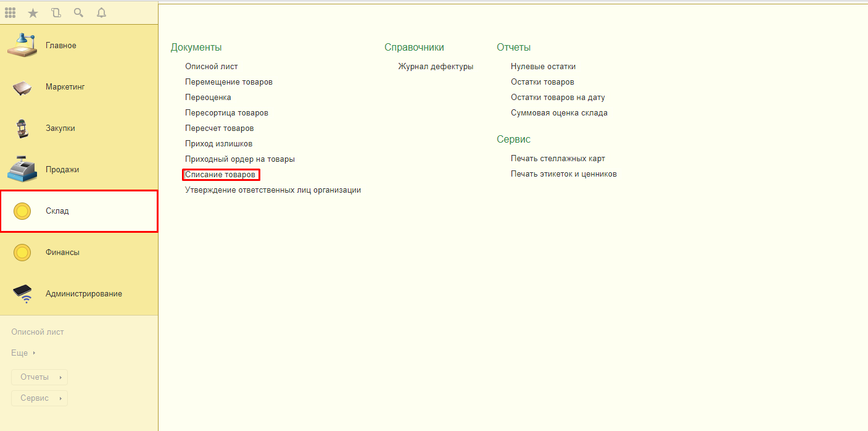
Task: Open Favorites star icon
Action: [33, 12]
